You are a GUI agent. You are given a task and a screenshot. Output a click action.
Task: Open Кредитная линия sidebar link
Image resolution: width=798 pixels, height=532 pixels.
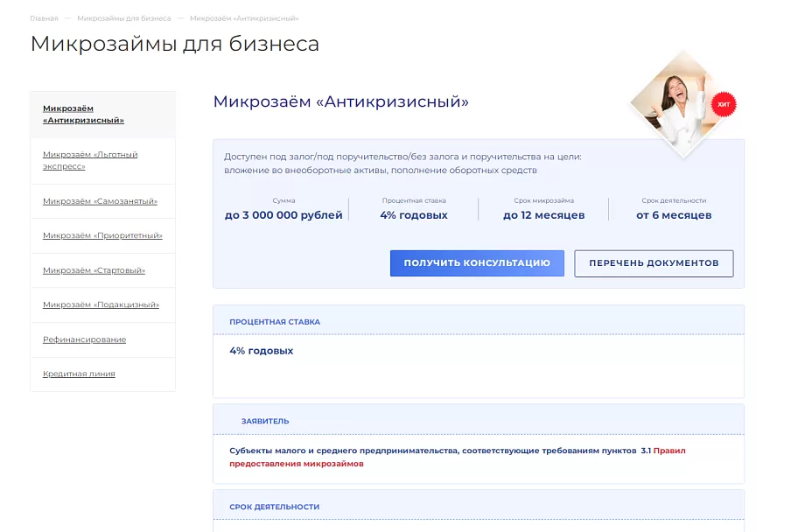pyautogui.click(x=79, y=374)
